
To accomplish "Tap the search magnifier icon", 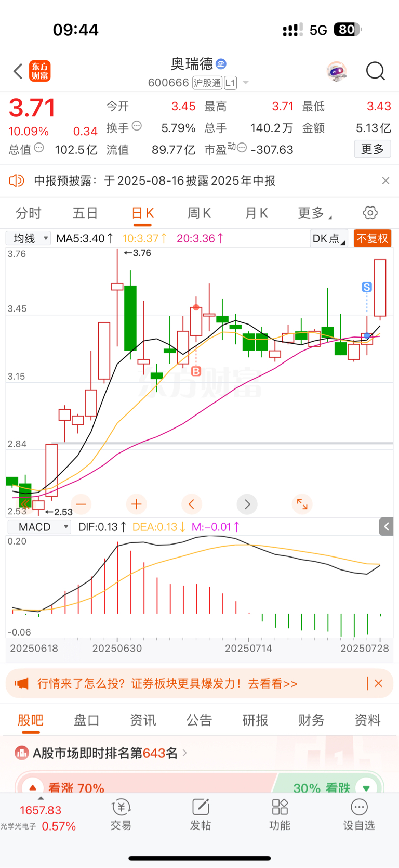I will (375, 71).
